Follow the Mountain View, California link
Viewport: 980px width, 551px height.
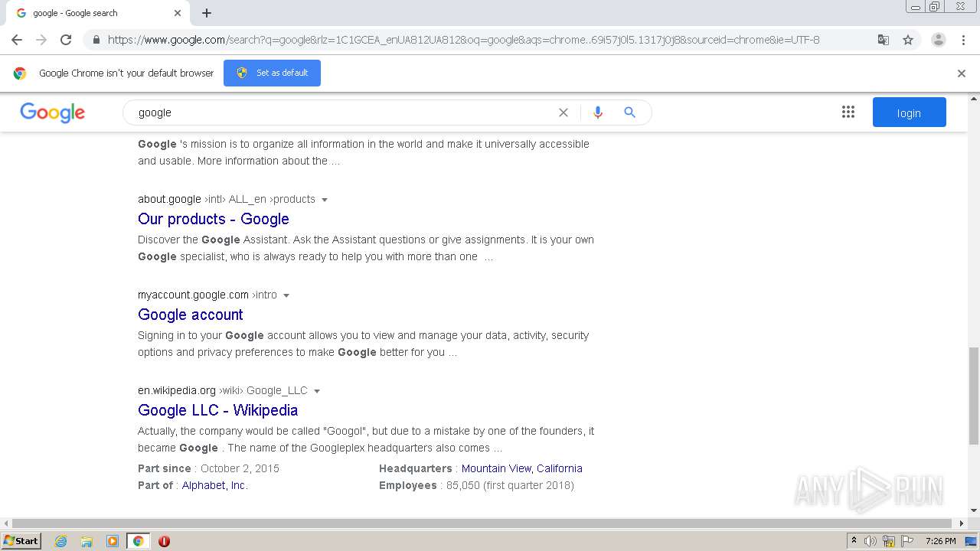522,468
